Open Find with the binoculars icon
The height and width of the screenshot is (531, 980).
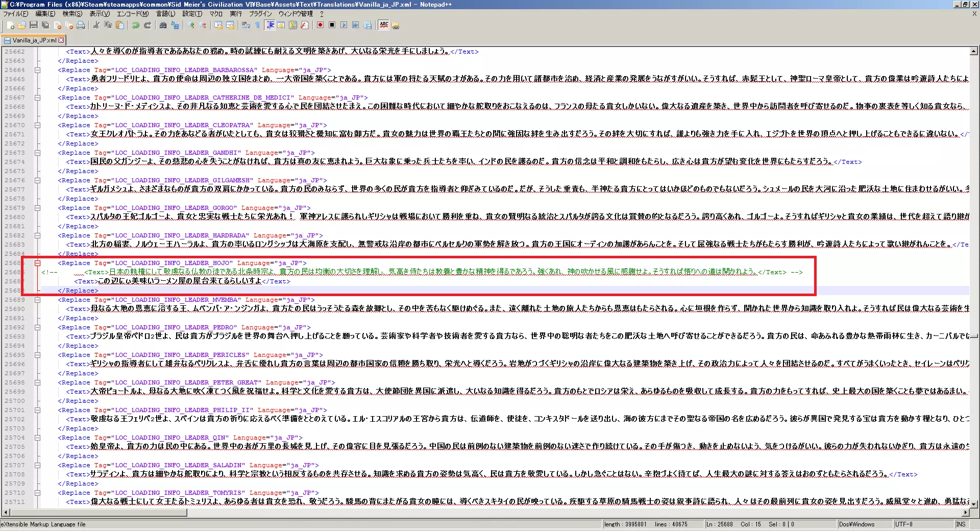[163, 25]
